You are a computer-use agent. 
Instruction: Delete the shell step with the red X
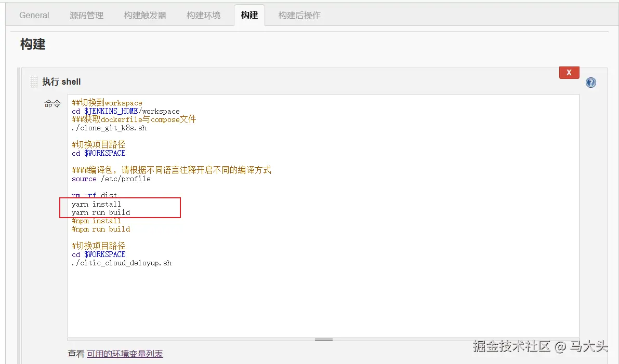569,72
